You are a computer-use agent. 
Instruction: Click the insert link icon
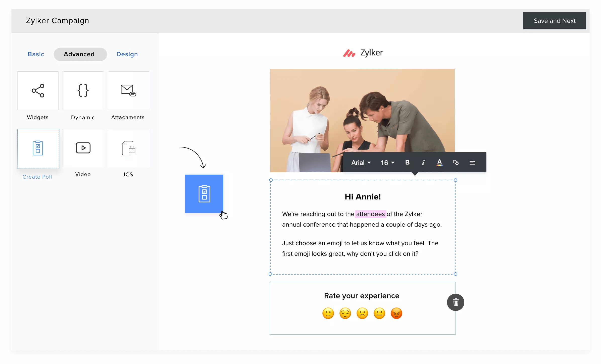coord(456,162)
